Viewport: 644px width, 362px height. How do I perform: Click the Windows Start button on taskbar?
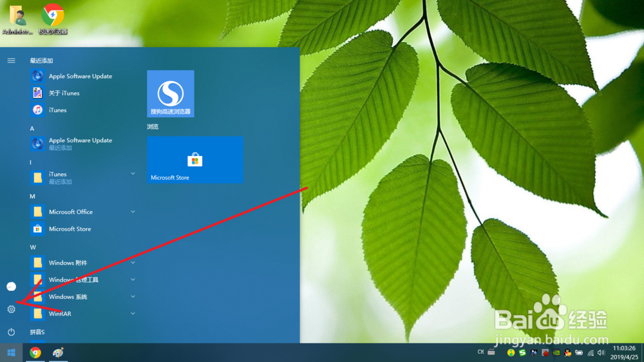tap(11, 352)
